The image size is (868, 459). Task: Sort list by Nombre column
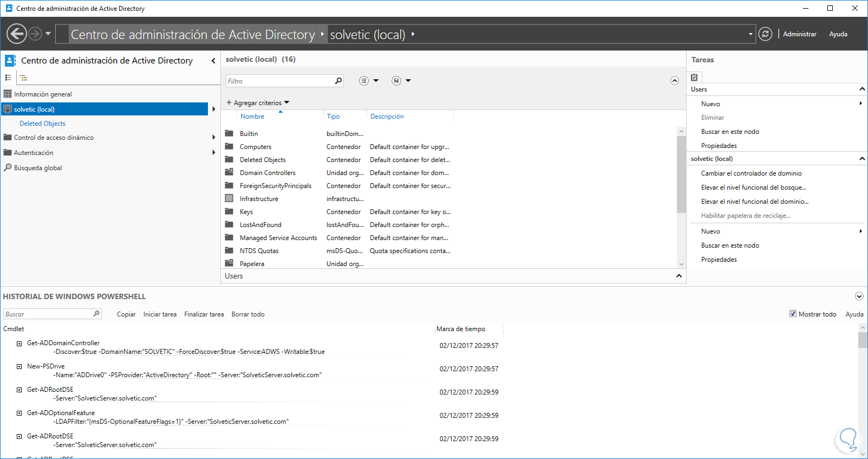click(x=252, y=117)
